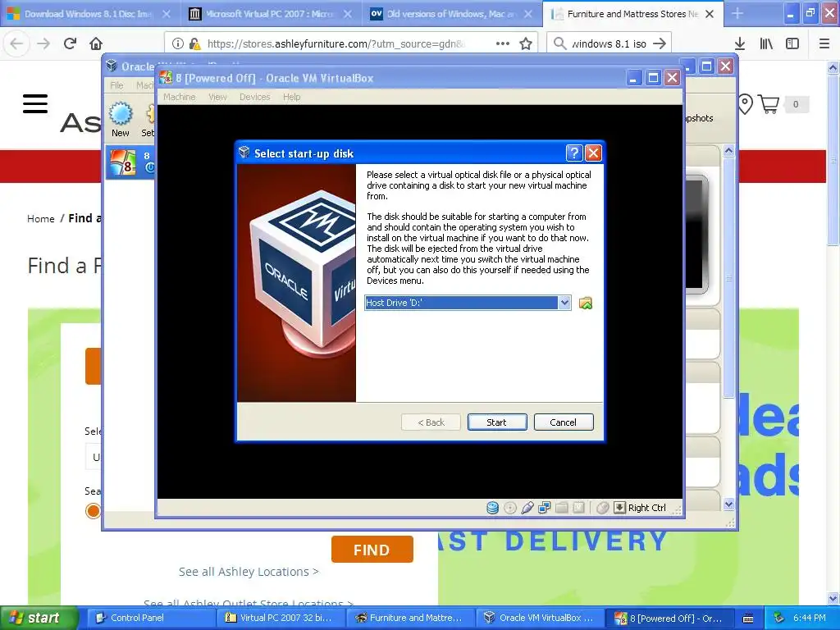This screenshot has height=630, width=840.
Task: Click the search go arrow in Firefox
Action: point(660,44)
